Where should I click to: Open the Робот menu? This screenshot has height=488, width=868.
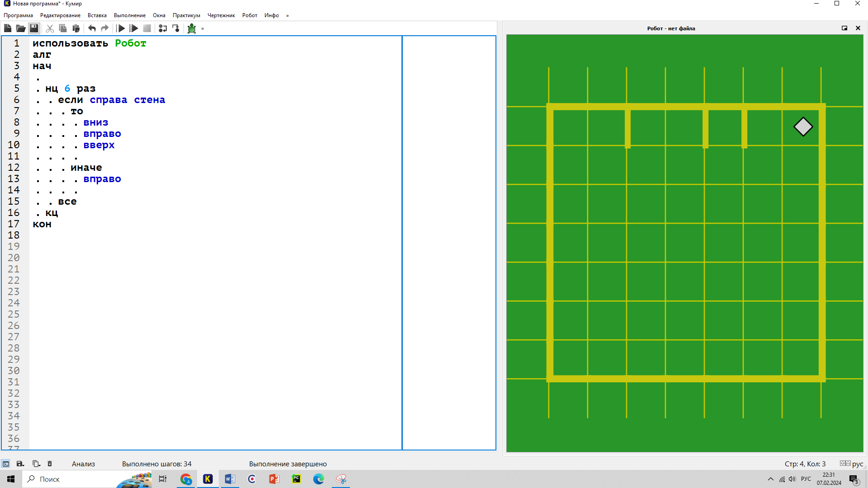[250, 15]
